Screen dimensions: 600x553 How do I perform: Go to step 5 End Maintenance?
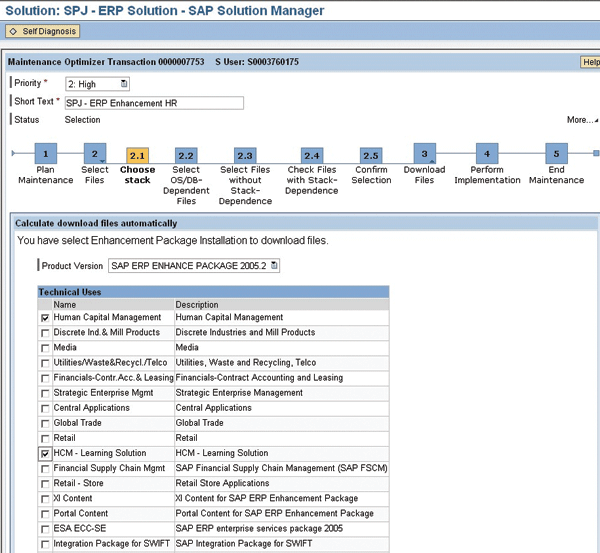556,154
